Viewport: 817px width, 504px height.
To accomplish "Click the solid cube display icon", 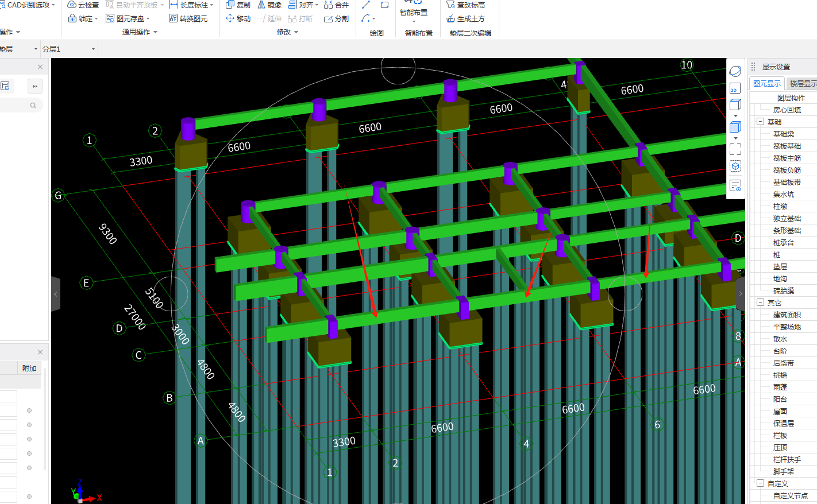I will [x=735, y=127].
